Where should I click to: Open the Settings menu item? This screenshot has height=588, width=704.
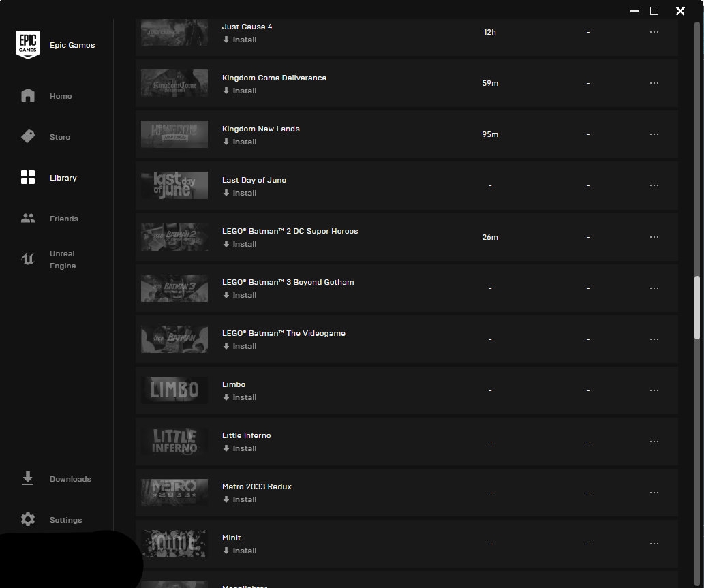coord(65,520)
